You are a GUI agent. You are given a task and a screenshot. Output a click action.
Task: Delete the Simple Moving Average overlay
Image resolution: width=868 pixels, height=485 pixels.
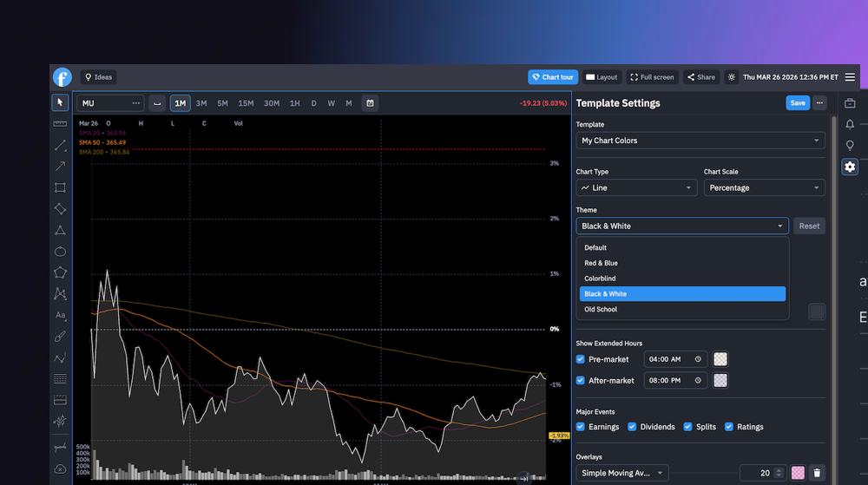coord(817,473)
